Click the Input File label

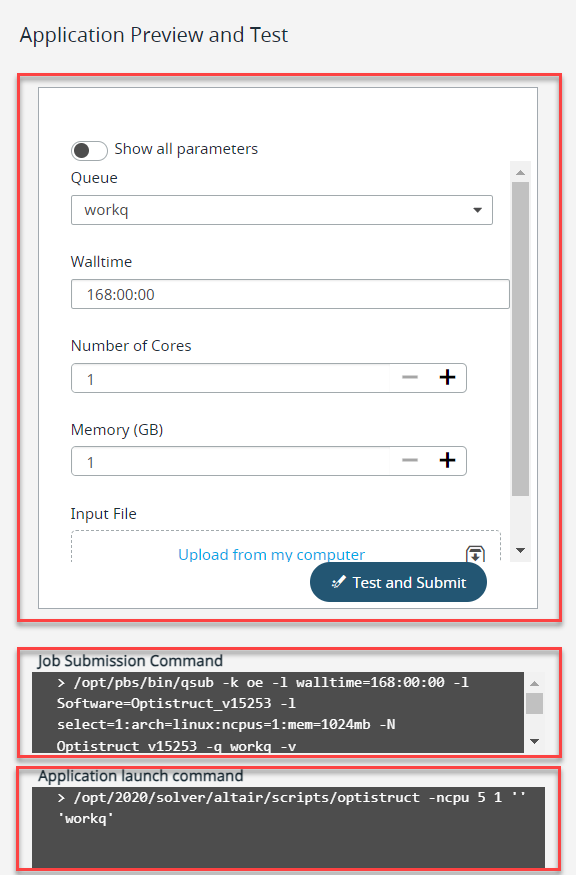[x=103, y=513]
